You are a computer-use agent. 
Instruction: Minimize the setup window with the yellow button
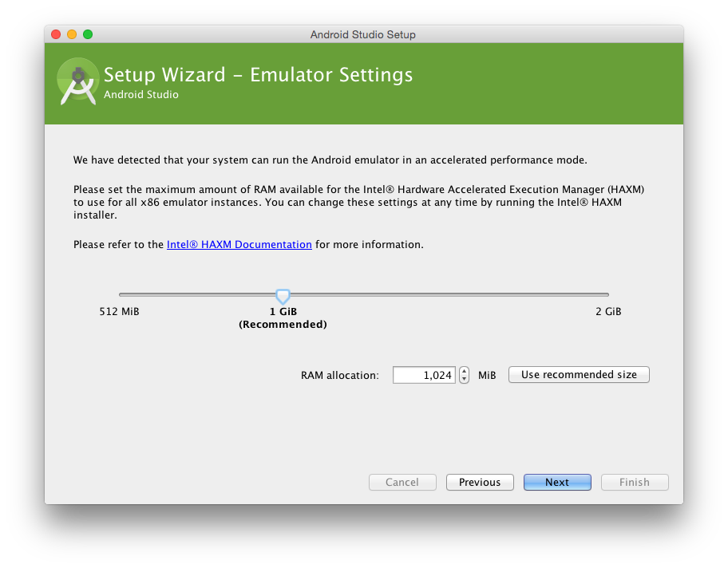(72, 34)
